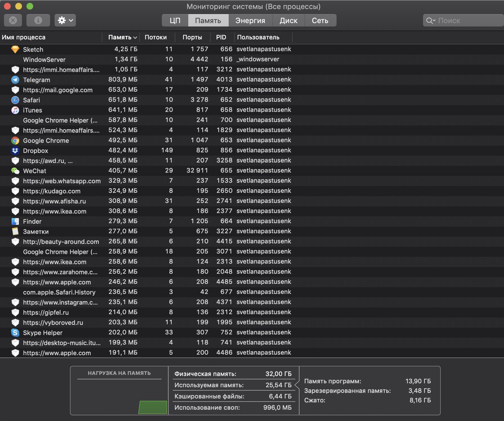Switch to the ЦП tab
Image resolution: width=504 pixels, height=421 pixels.
point(175,20)
